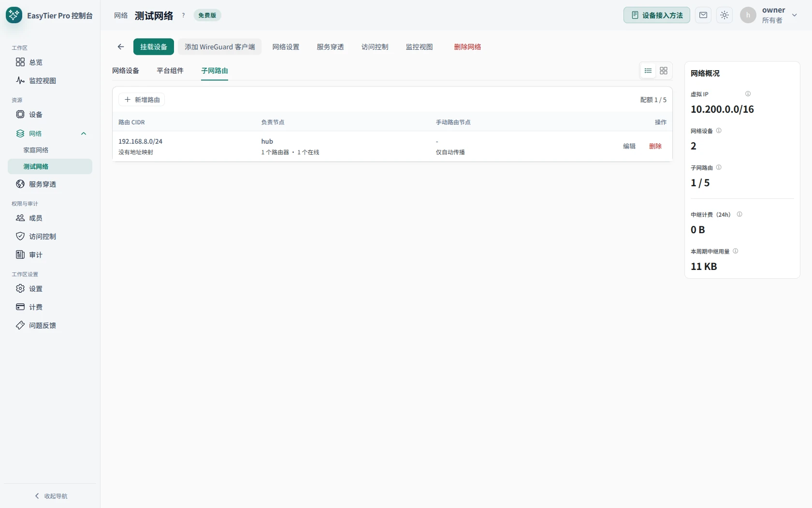Viewport: 812px width, 508px height.
Task: Click the back arrow icon
Action: coord(121,47)
